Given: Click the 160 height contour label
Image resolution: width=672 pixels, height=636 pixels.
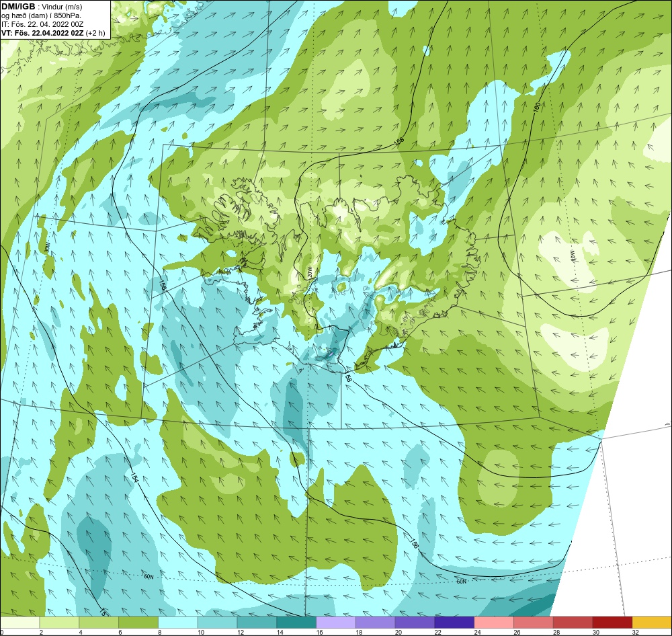Looking at the screenshot, I should 536,108.
